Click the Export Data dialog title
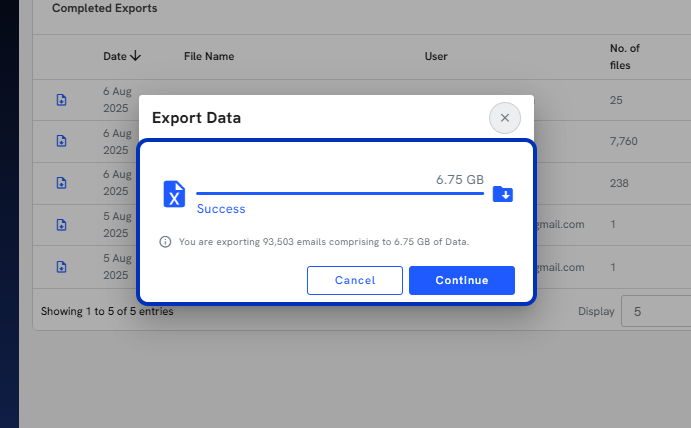The image size is (691, 428). click(196, 118)
